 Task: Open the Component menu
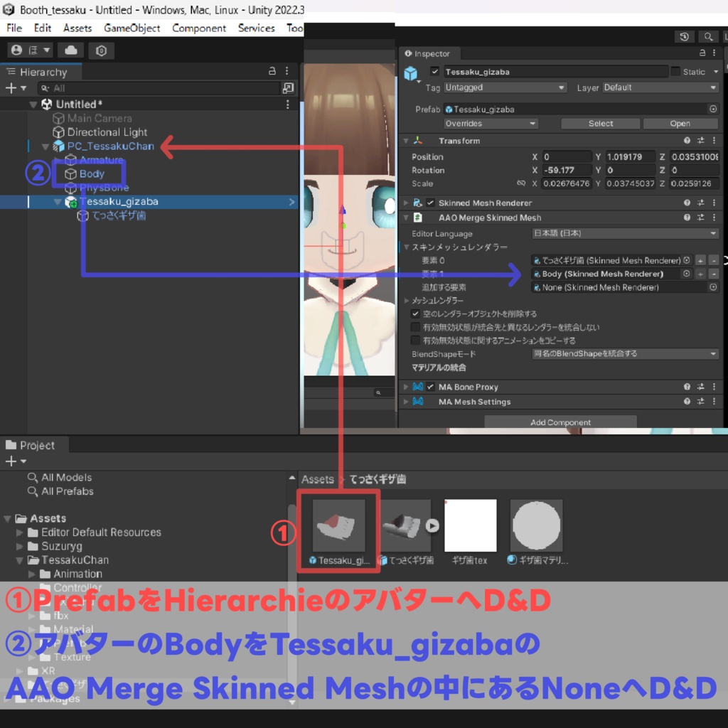point(199,28)
